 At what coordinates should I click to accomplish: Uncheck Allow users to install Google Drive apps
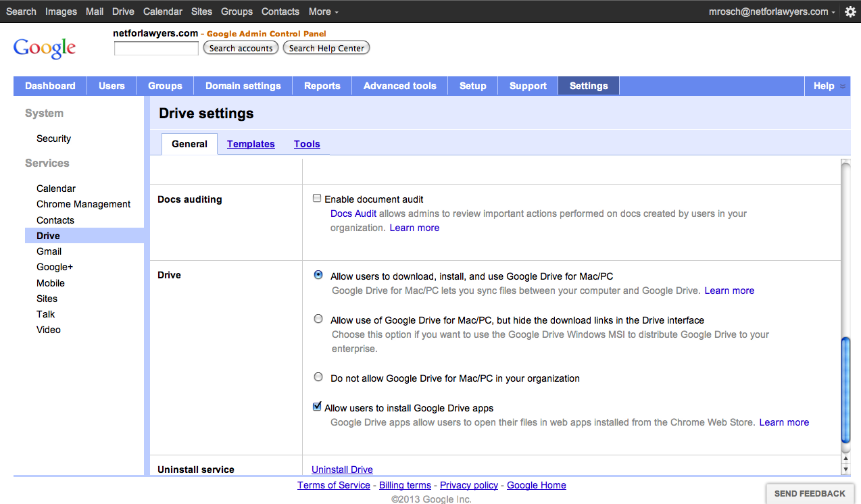pos(317,407)
